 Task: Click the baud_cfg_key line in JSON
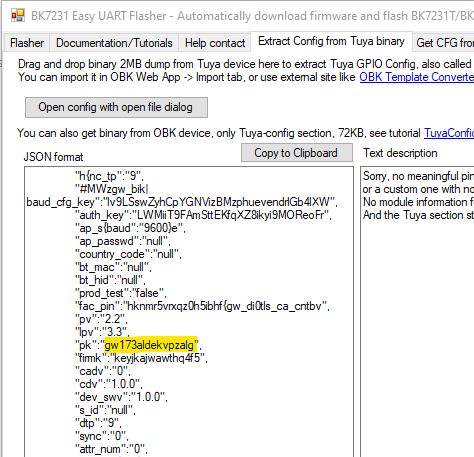point(182,202)
